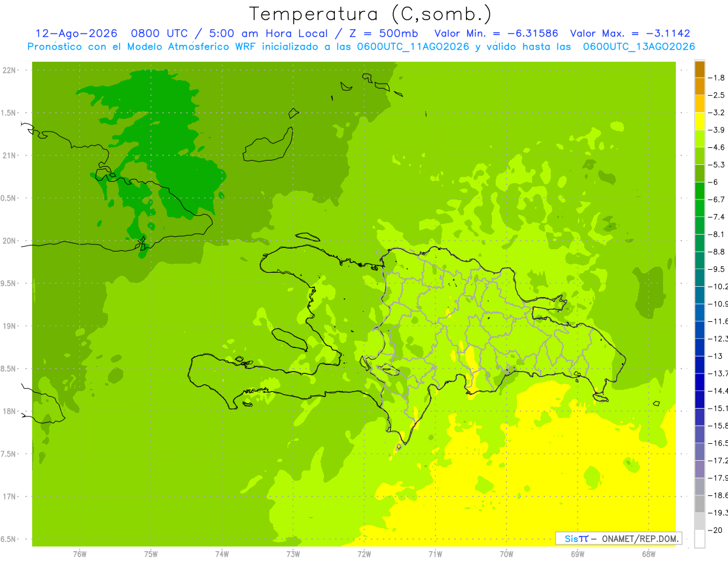Click the '20N' latitude label

coord(9,241)
